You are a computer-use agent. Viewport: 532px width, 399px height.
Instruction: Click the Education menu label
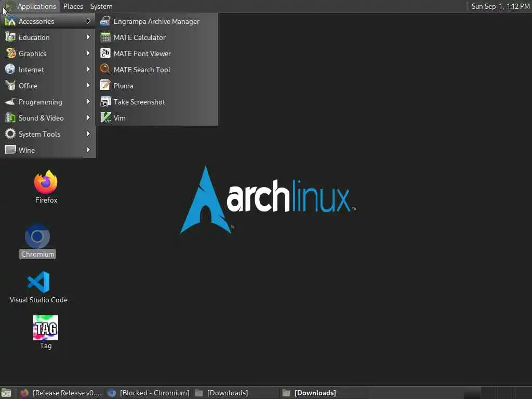tap(34, 37)
